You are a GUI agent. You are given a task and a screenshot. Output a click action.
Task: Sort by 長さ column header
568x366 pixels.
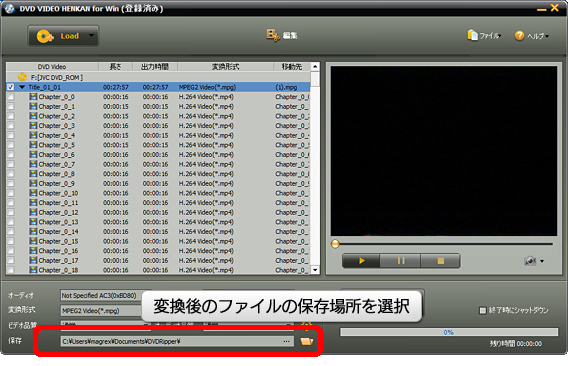[115, 67]
